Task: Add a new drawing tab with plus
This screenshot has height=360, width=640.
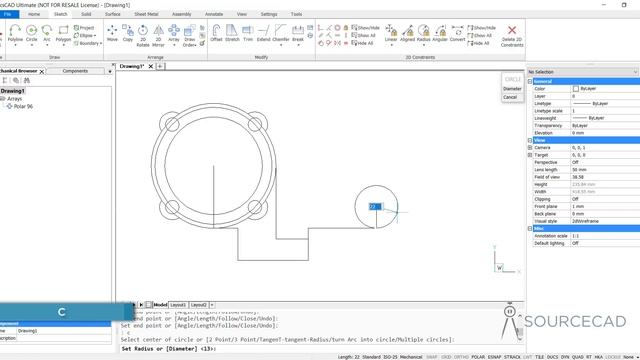Action: pyautogui.click(x=160, y=66)
